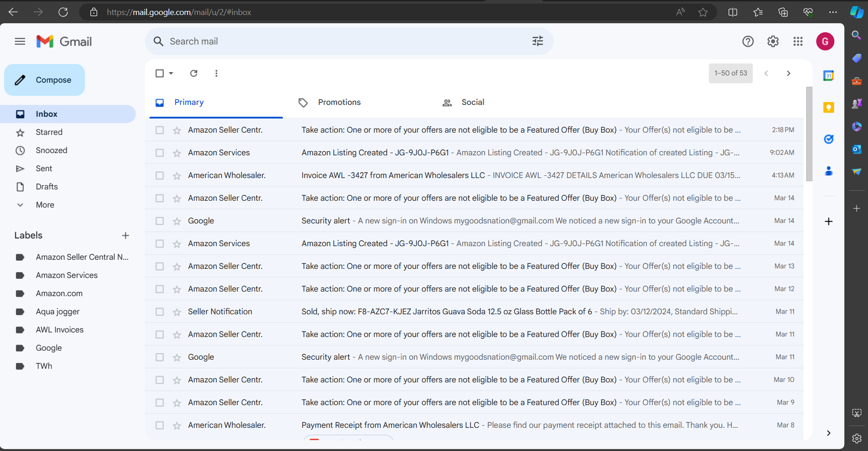Tick the Mar 12 Amazon Seller Central checkbox
Image resolution: width=868 pixels, height=451 pixels.
[x=159, y=289]
